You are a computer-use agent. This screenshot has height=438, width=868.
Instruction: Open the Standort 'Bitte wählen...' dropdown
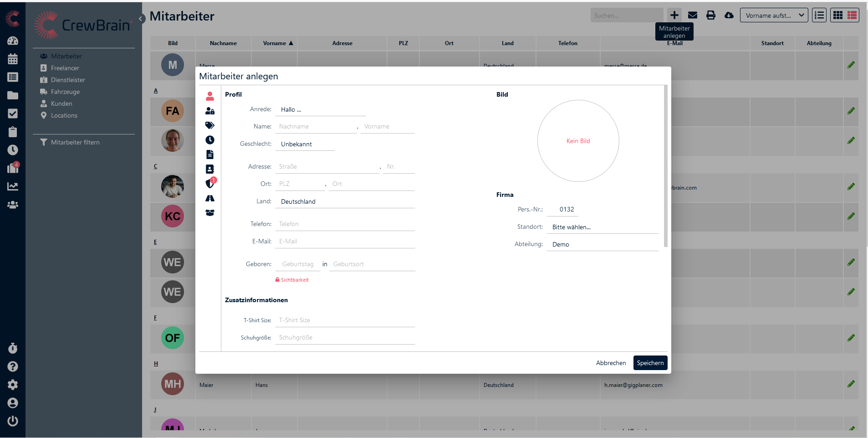602,227
